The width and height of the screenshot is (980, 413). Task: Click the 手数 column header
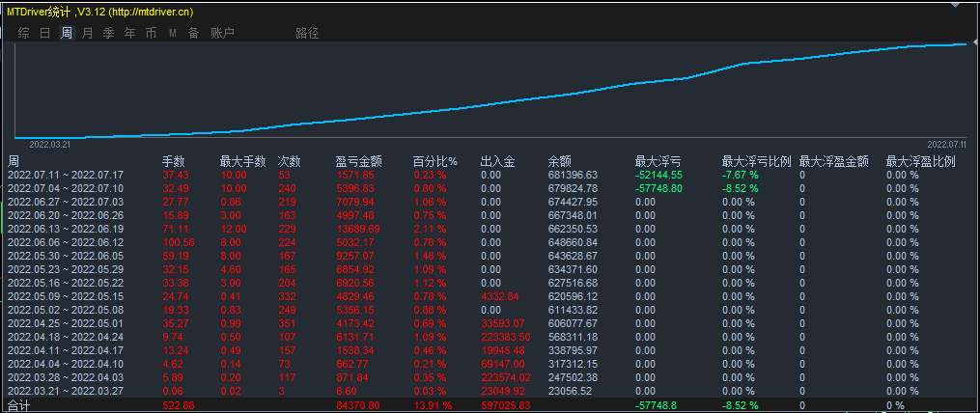173,161
